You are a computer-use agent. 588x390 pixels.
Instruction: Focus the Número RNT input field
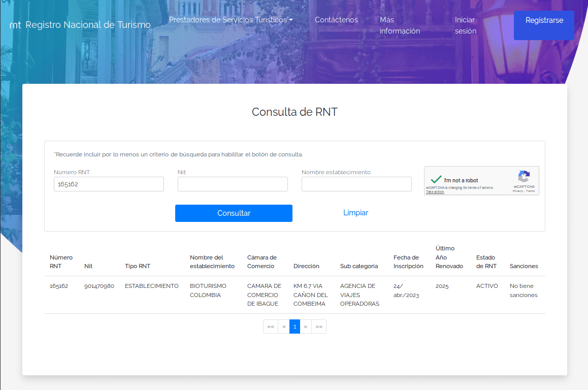(x=109, y=184)
